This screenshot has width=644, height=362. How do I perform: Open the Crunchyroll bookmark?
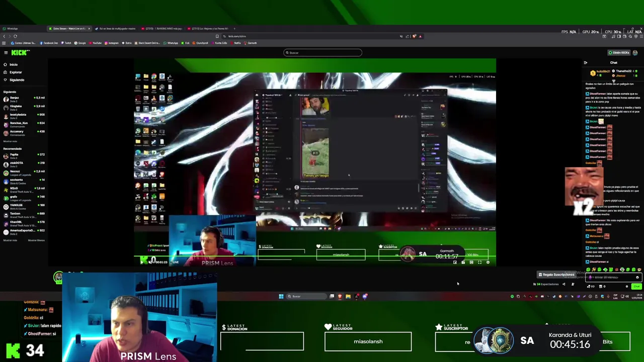pyautogui.click(x=200, y=43)
